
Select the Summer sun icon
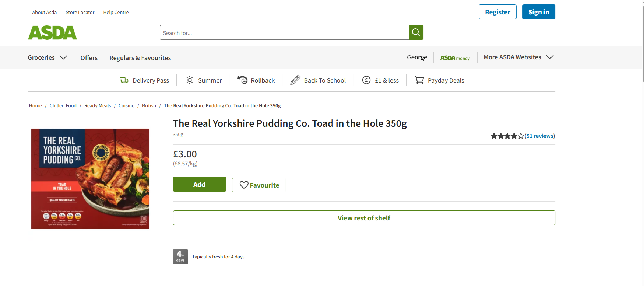(190, 80)
